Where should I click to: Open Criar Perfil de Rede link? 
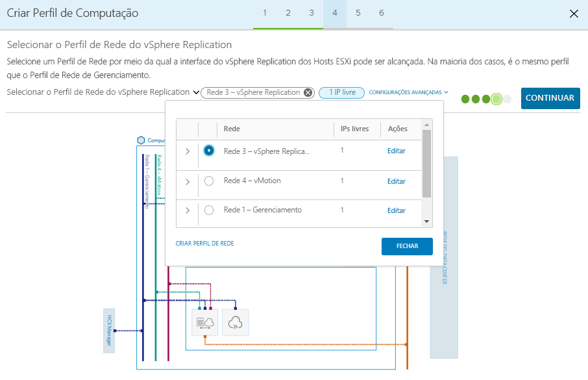tap(204, 244)
